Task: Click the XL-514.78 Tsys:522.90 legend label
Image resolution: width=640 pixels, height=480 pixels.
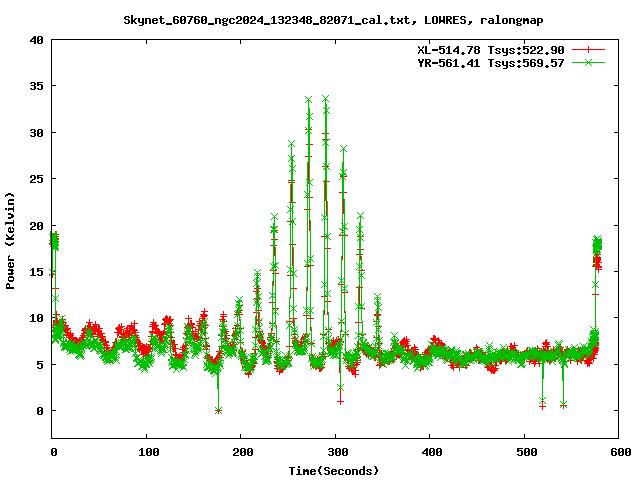Action: point(491,50)
